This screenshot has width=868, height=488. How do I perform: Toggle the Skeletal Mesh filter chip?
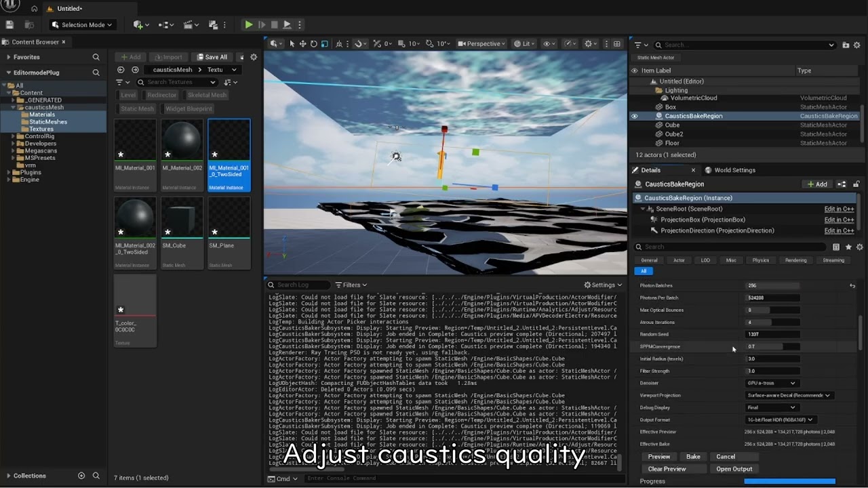(x=207, y=96)
